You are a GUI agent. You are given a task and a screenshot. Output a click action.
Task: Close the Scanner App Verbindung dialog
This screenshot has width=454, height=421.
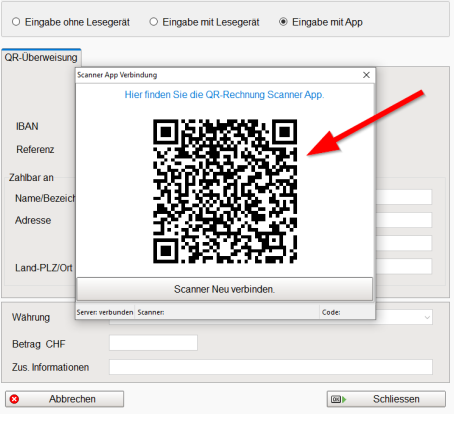(366, 75)
